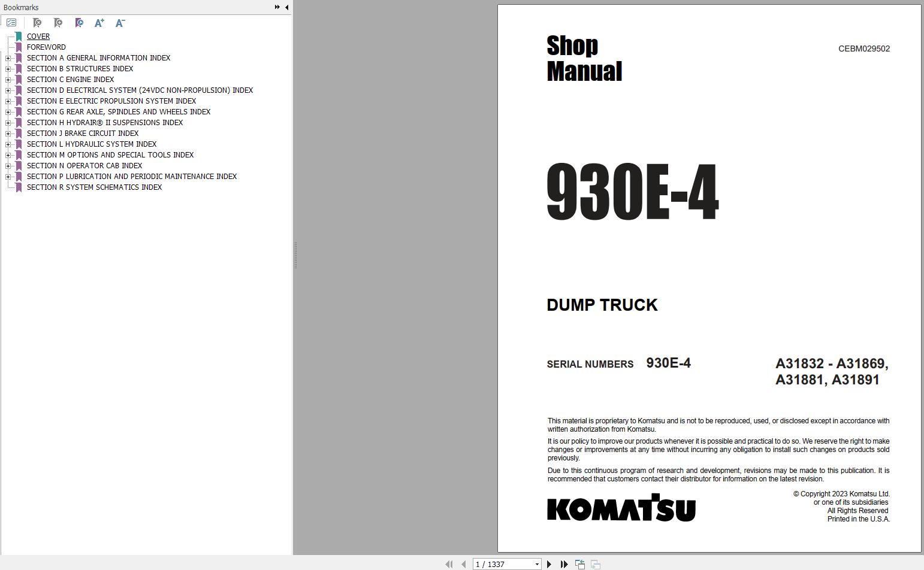This screenshot has height=570, width=924.
Task: Jump to the last page button
Action: tap(564, 564)
